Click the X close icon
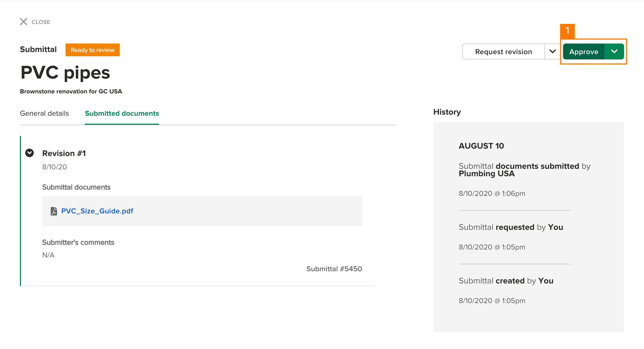Screen dimensions: 644x349 [x=24, y=22]
